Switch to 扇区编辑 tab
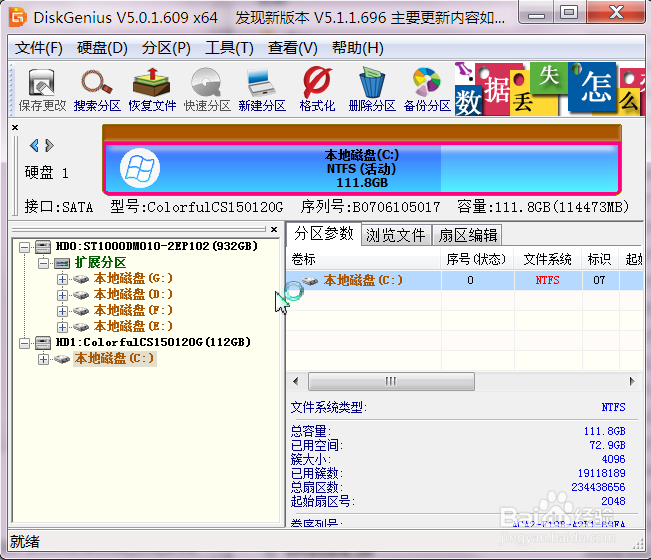 coord(467,235)
